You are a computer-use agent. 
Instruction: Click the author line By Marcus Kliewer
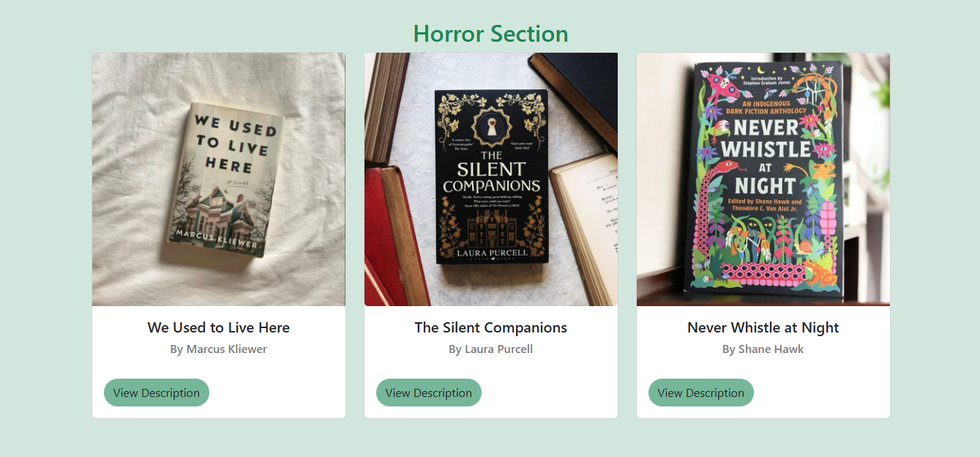click(219, 349)
